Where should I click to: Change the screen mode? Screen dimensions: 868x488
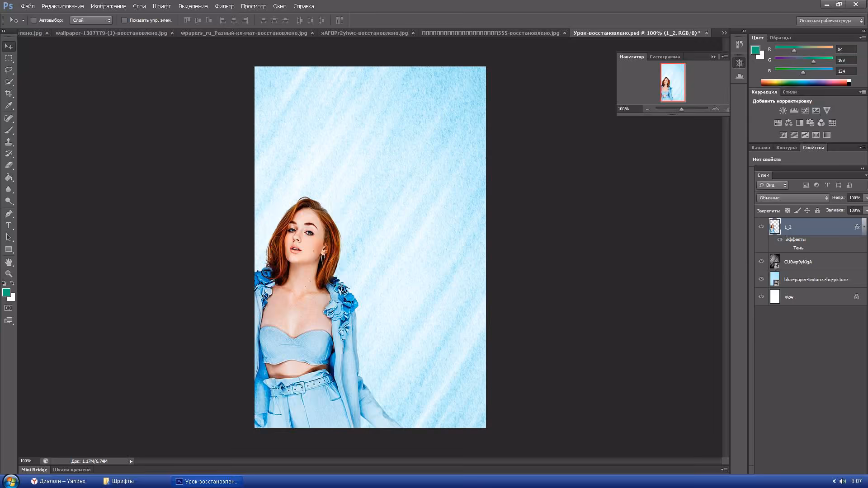(x=9, y=321)
